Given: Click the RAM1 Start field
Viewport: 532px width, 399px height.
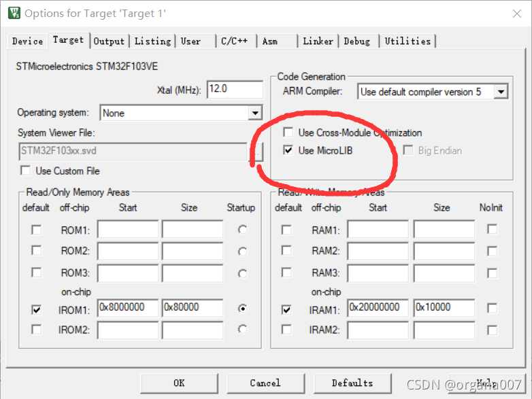Looking at the screenshot, I should tap(378, 230).
